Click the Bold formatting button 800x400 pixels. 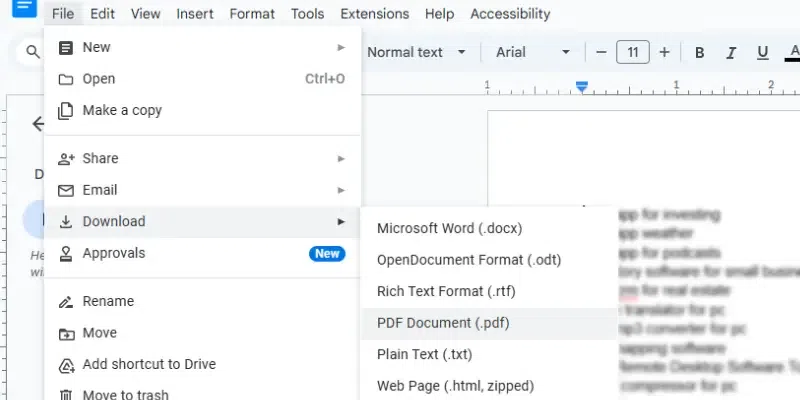[x=700, y=53]
